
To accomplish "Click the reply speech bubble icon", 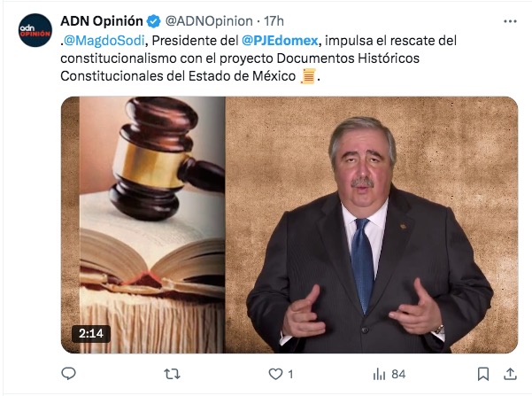I will click(68, 374).
